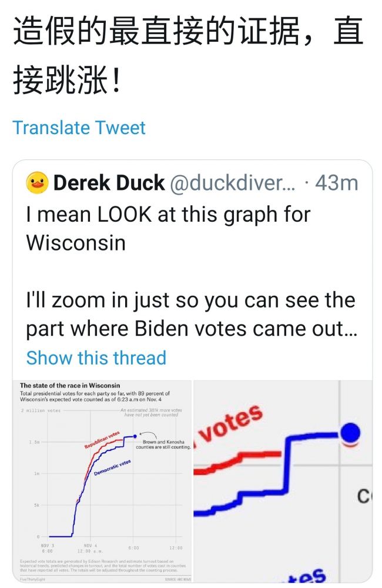Click the 43m timestamp

[x=336, y=183]
